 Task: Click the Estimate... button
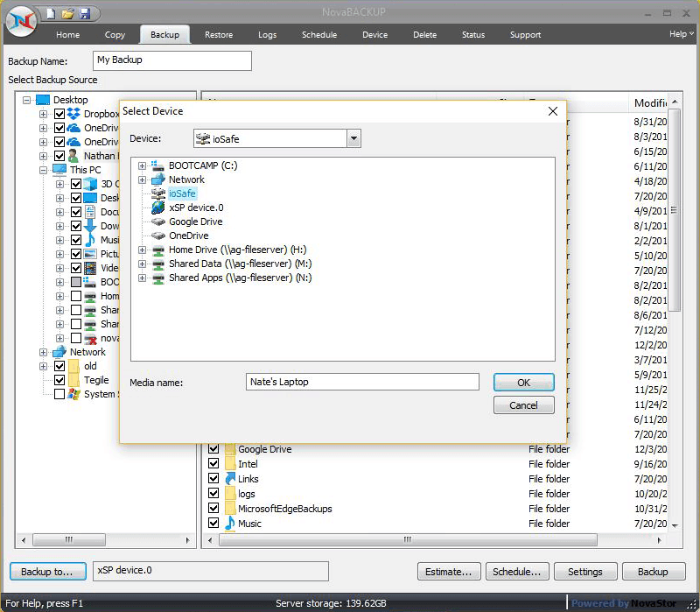(449, 572)
